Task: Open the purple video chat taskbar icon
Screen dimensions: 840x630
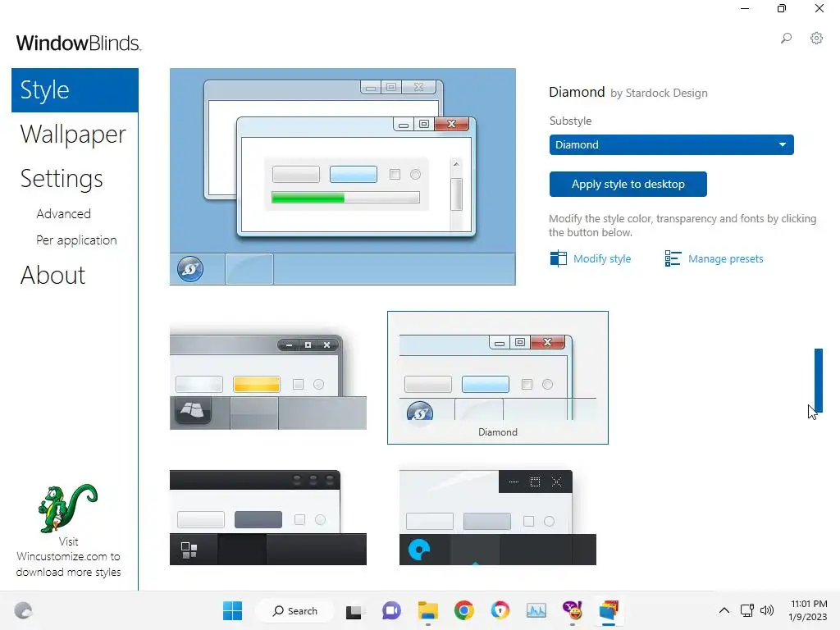Action: coord(391,610)
